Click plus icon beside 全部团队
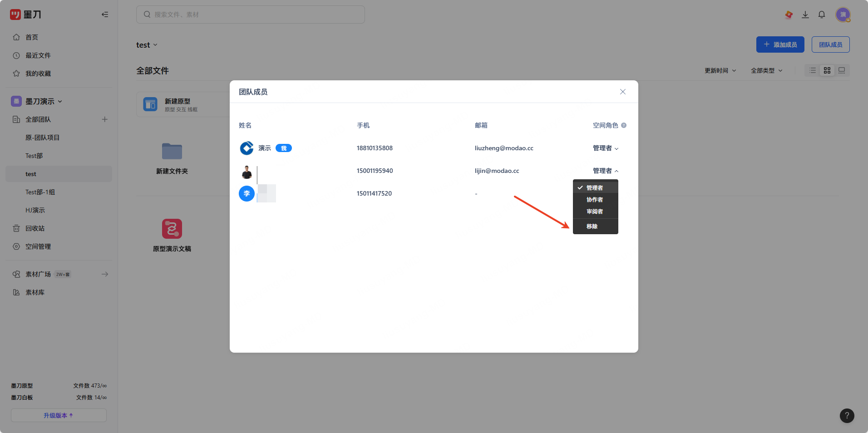Screen dimensions: 868x433 105,119
